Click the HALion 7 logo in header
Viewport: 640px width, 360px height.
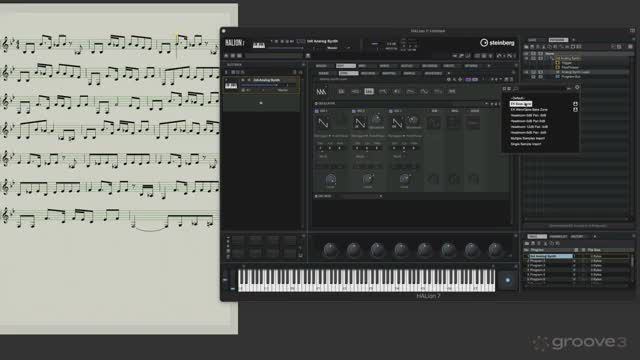pos(234,43)
